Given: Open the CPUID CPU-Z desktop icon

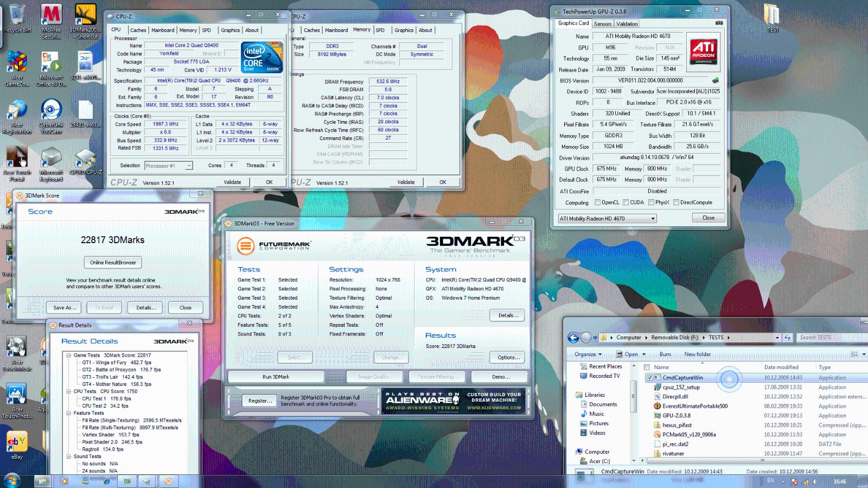Looking at the screenshot, I should point(85,161).
